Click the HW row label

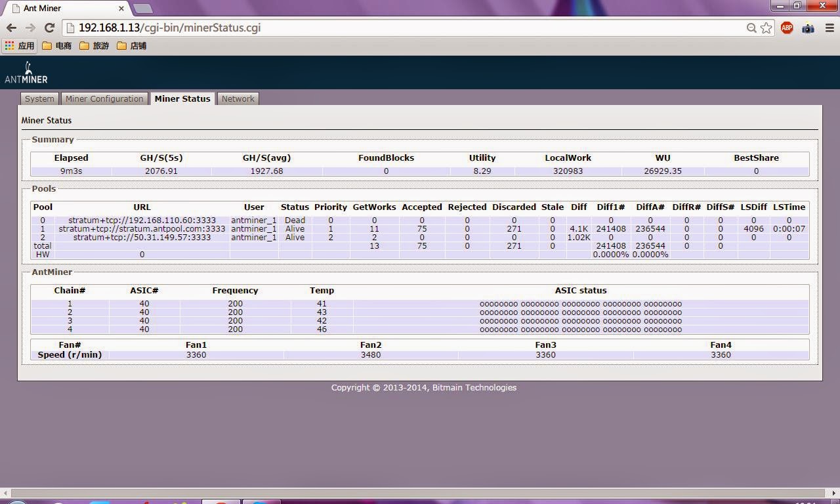(43, 255)
